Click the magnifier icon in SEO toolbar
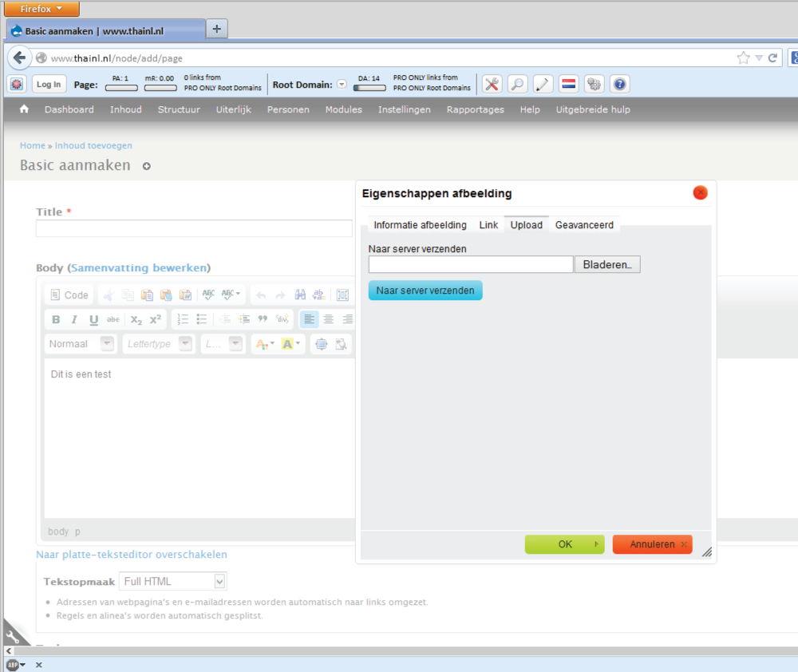Image resolution: width=798 pixels, height=672 pixels. click(x=518, y=85)
